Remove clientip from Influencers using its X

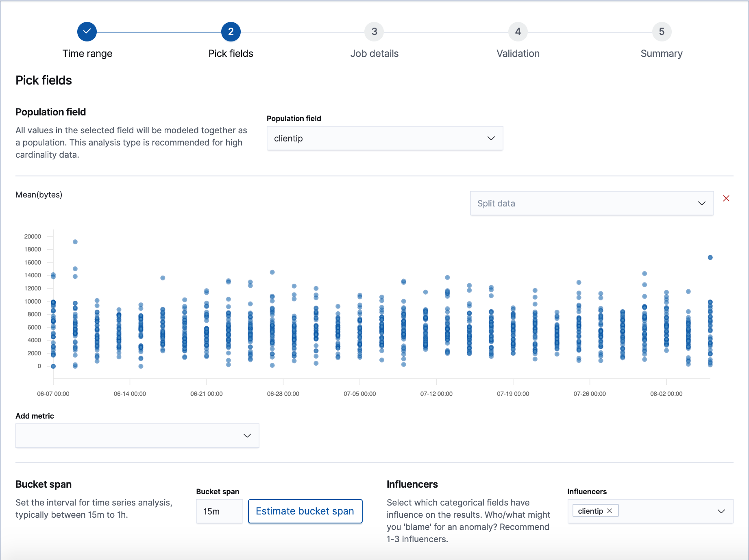click(610, 510)
